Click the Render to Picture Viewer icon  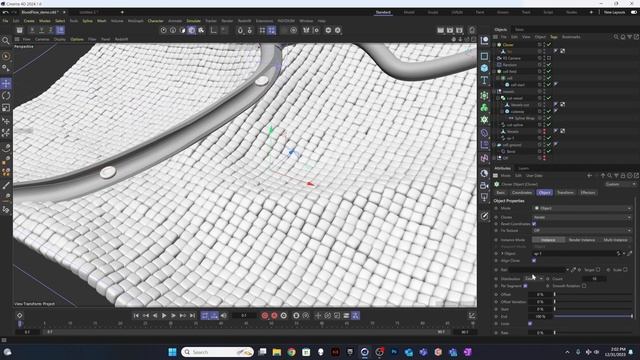click(450, 30)
